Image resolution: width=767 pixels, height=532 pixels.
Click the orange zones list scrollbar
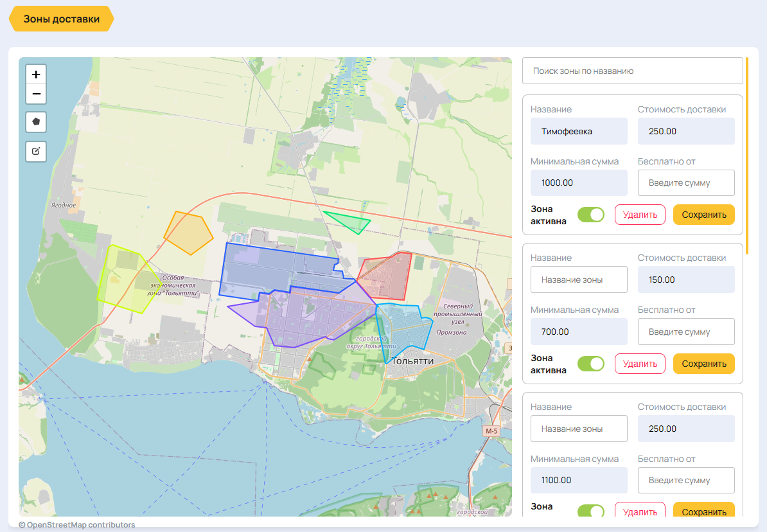coord(747,155)
